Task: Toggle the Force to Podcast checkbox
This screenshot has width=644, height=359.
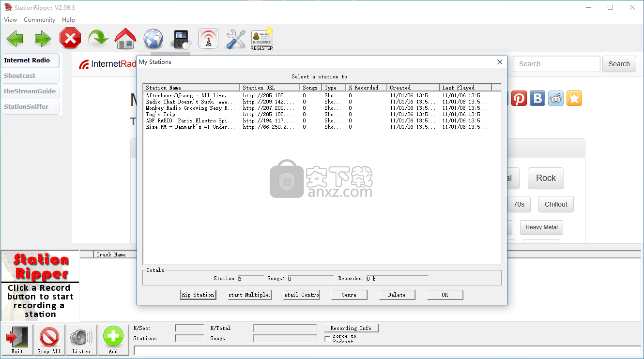Action: (x=327, y=339)
